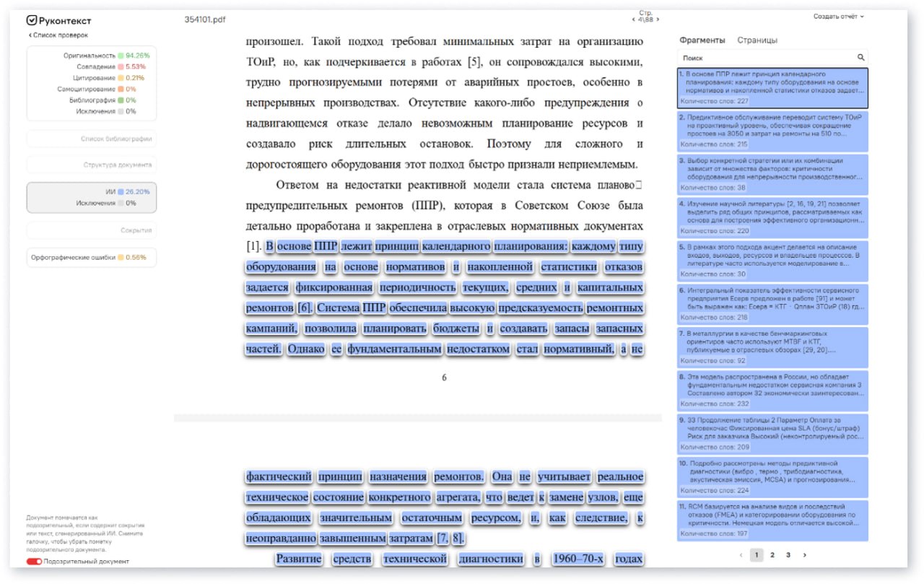Select fragment 5 В рамках этого подхода

point(772,261)
